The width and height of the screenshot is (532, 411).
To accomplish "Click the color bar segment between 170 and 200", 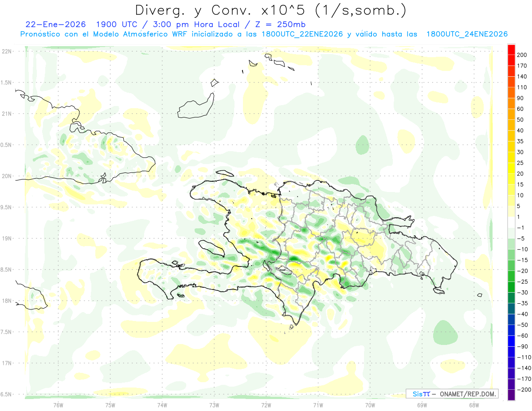I will click(511, 60).
